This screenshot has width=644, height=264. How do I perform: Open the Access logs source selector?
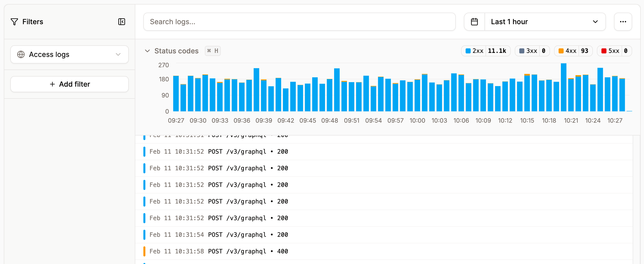[69, 54]
